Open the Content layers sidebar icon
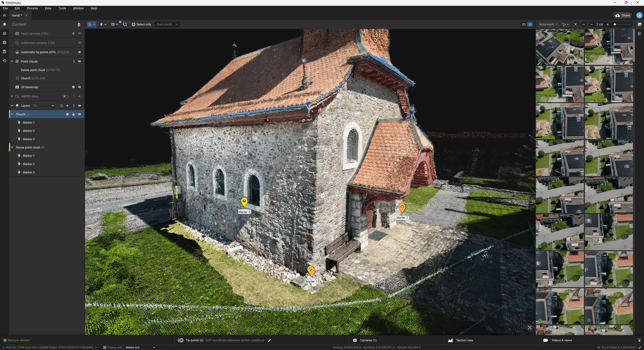 [4, 24]
